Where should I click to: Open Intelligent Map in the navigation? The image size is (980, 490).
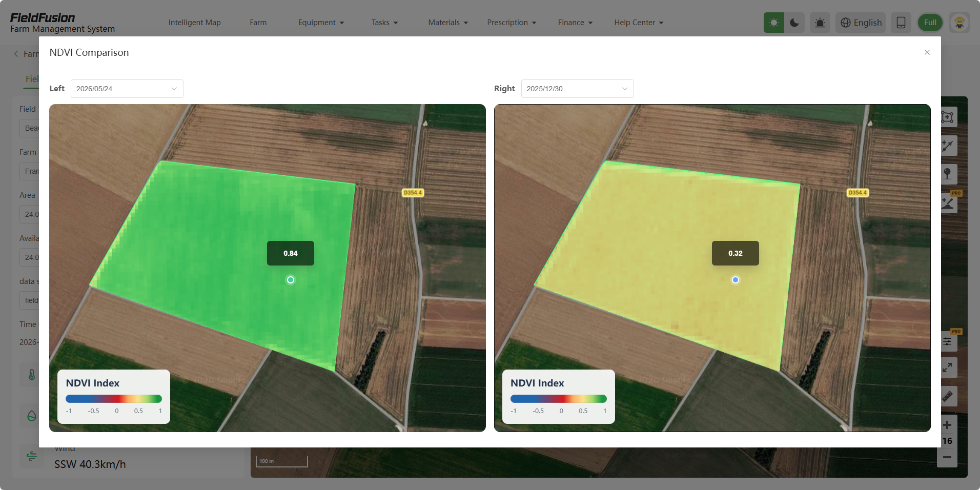pyautogui.click(x=195, y=23)
